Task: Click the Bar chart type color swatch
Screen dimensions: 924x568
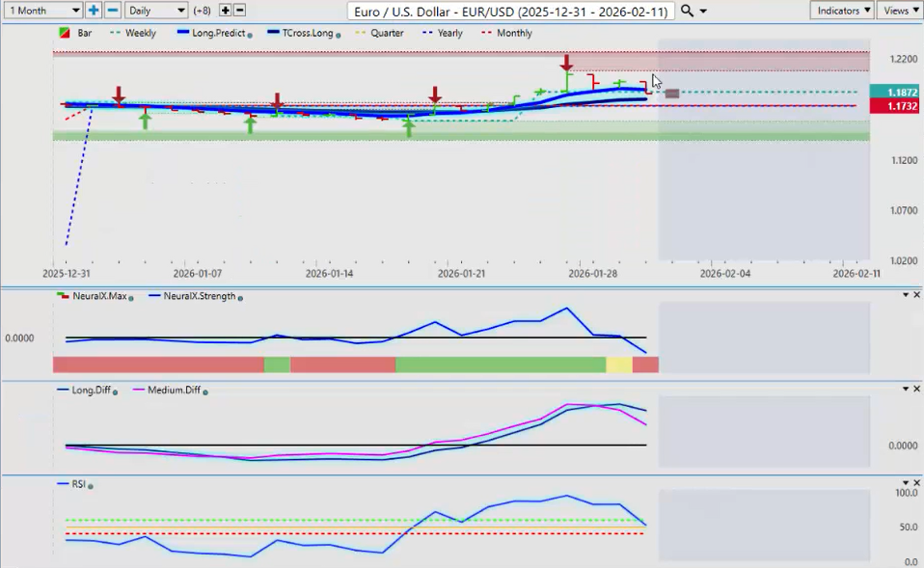Action: 65,33
